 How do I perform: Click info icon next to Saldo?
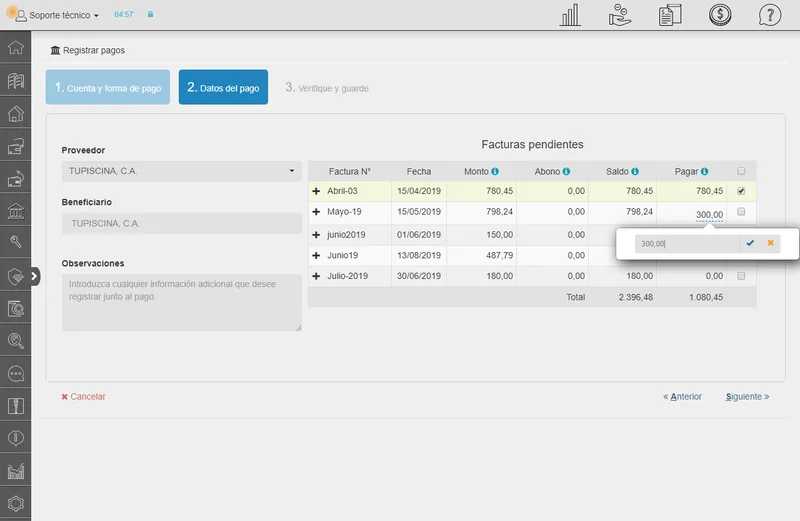635,171
